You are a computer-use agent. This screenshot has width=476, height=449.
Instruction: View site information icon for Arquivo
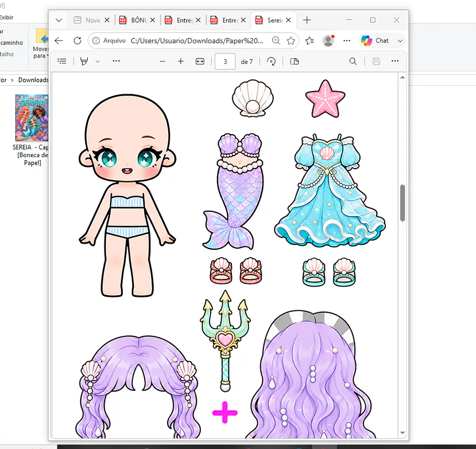pyautogui.click(x=96, y=41)
